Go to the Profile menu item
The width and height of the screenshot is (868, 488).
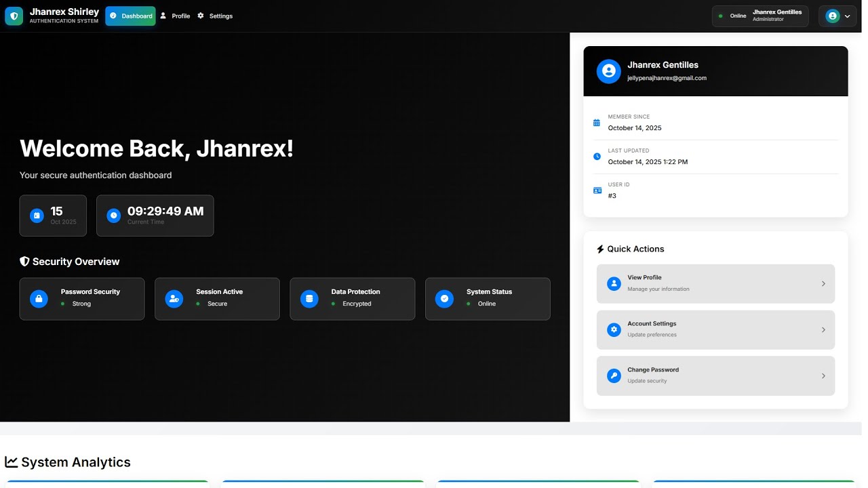click(x=175, y=16)
